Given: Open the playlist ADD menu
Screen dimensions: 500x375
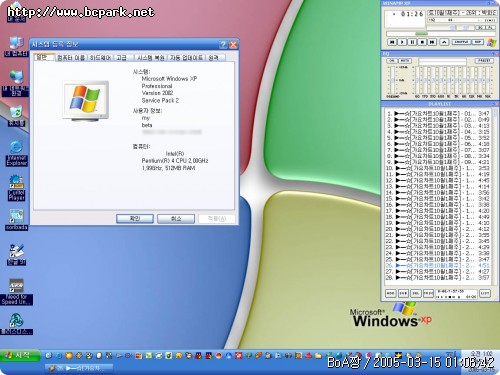Looking at the screenshot, I should [x=390, y=293].
